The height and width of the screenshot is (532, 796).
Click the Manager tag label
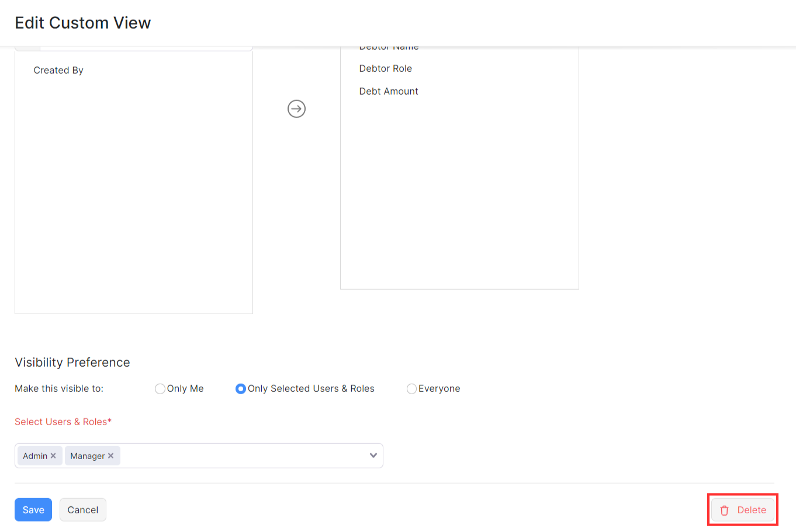click(x=87, y=456)
